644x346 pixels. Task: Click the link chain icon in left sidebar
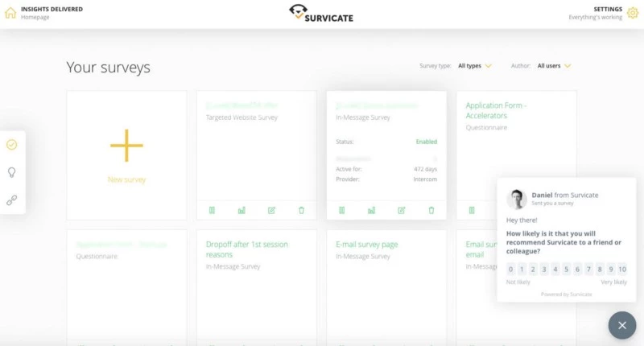(11, 200)
